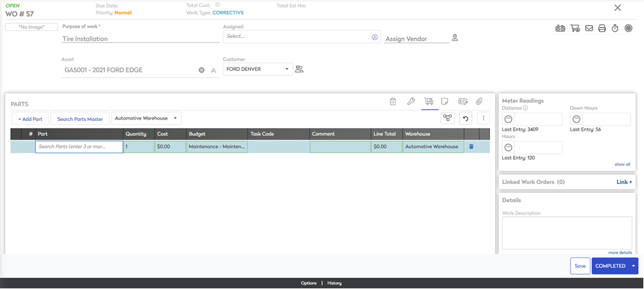
Task: Click the add-to-cart purchase icon
Action: coord(574,28)
